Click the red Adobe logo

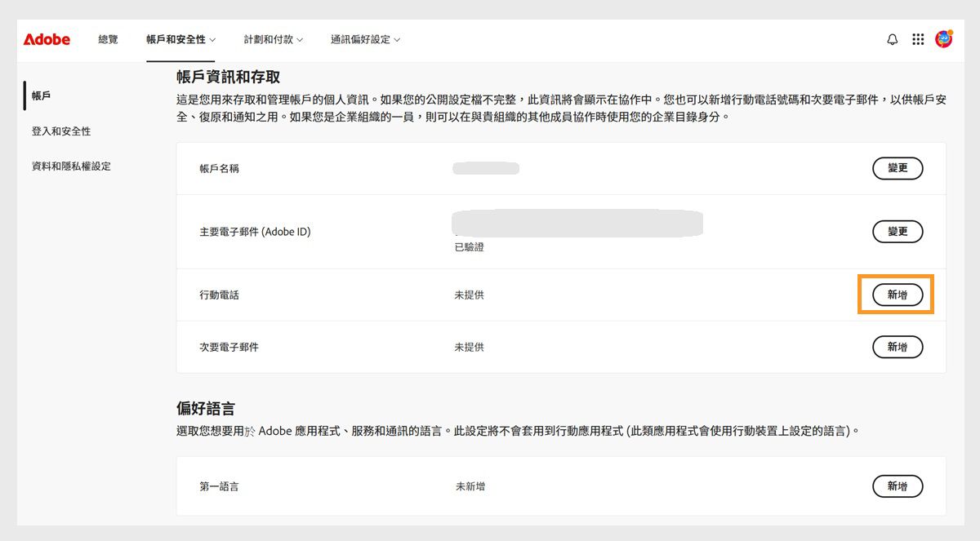tap(47, 38)
